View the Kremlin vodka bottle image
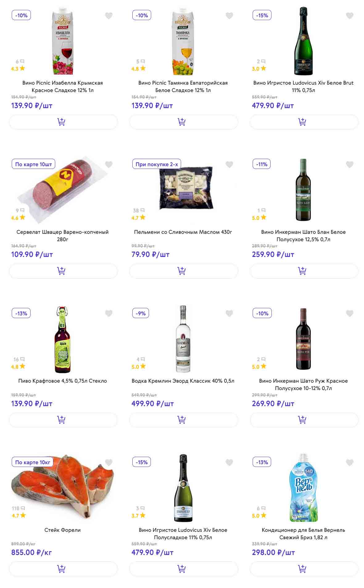The image size is (364, 588). coord(183,339)
